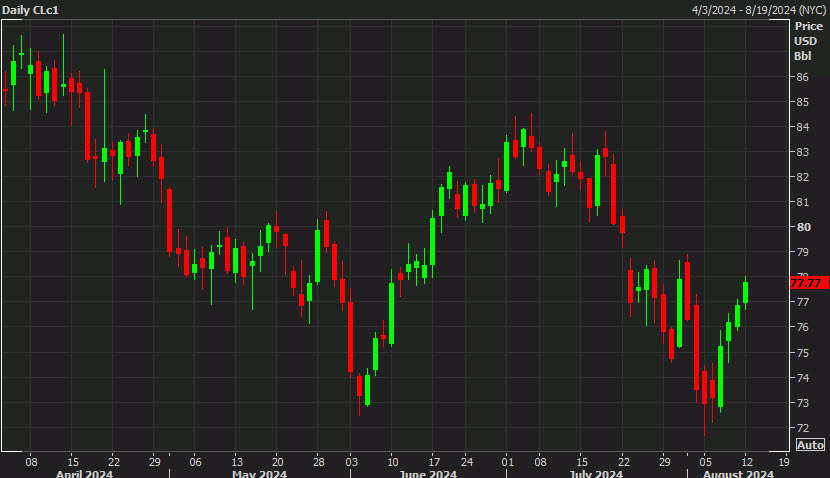Click the 06 date tick in May
Screen dimensions: 830x478
[195, 462]
